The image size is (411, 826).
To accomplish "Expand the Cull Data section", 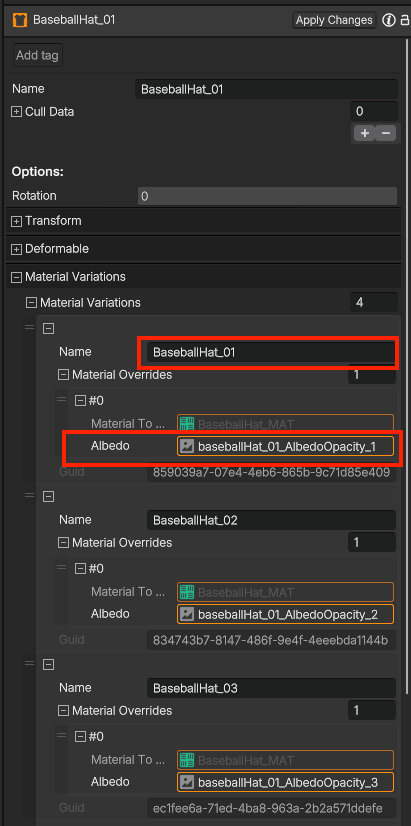I will [x=17, y=112].
